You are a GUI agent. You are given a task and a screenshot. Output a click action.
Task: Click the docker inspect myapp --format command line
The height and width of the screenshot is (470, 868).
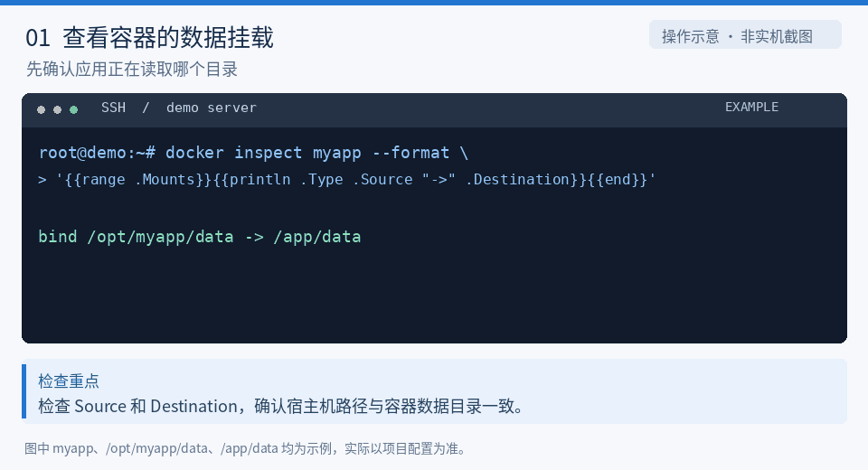coord(253,153)
